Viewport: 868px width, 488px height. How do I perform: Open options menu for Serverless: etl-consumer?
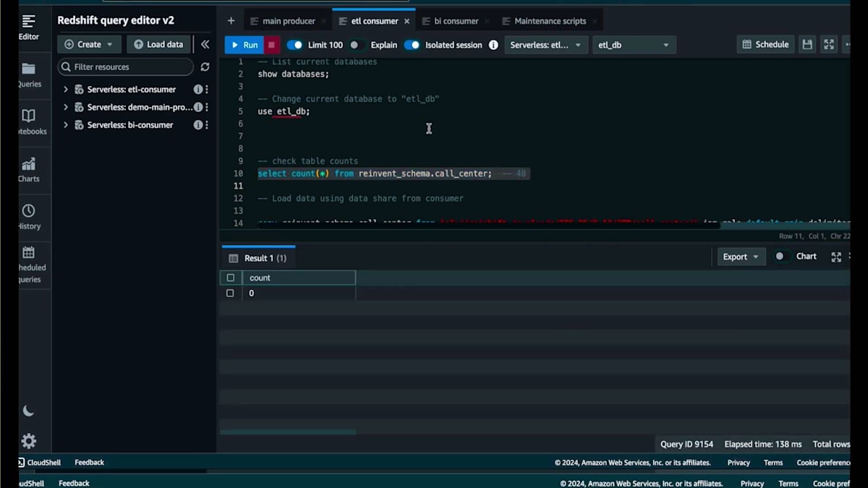[x=207, y=90]
